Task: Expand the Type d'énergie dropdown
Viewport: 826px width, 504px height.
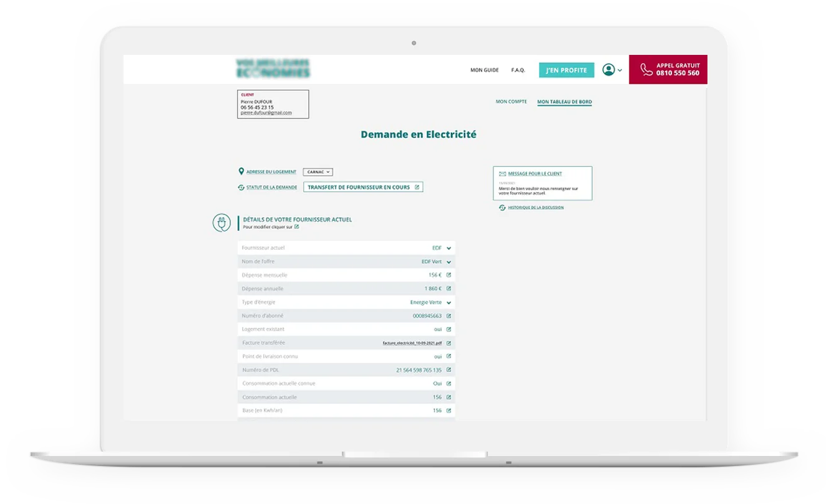Action: [x=449, y=303]
